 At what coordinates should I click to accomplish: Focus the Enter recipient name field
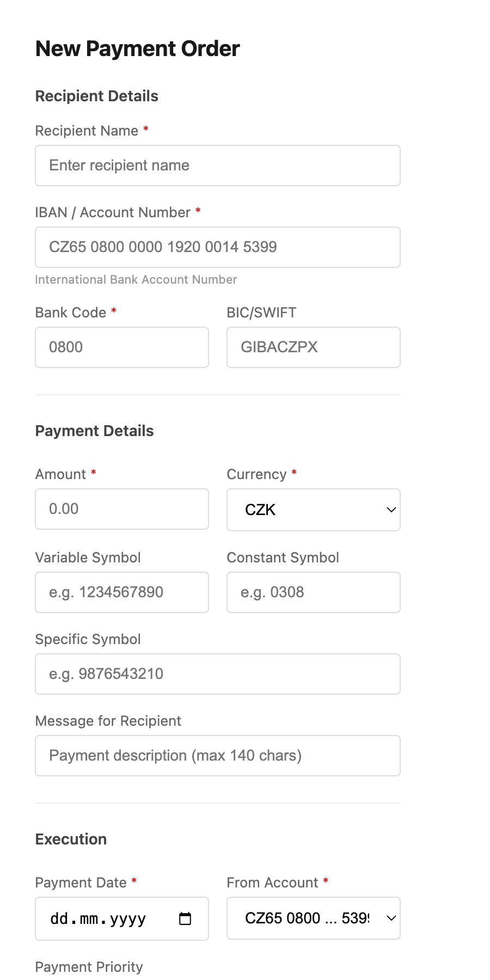coord(218,166)
